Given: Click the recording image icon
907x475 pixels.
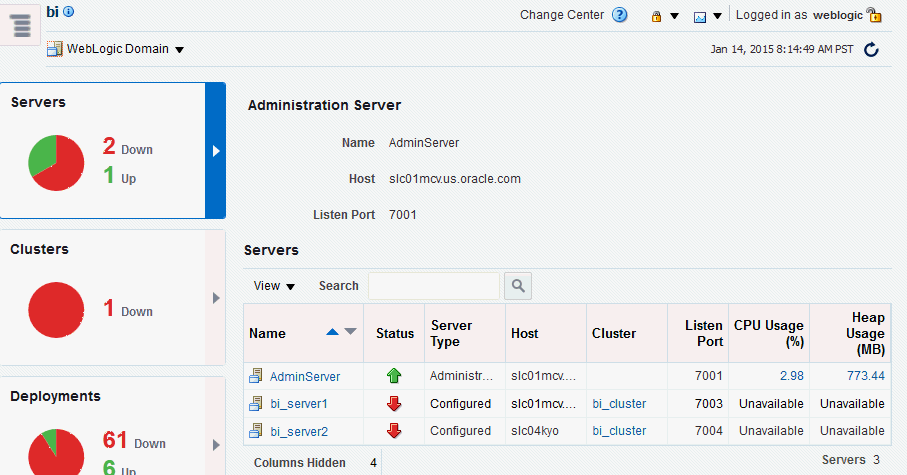Looking at the screenshot, I should pyautogui.click(x=700, y=17).
